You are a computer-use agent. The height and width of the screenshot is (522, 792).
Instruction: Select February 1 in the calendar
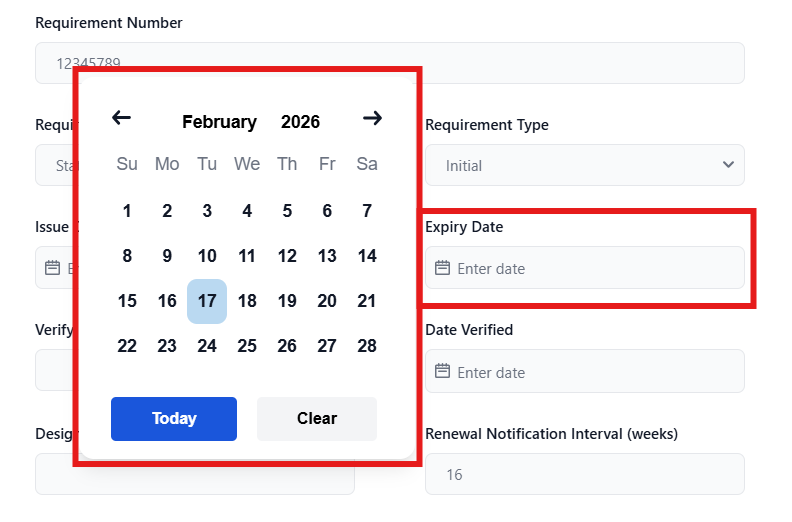click(127, 211)
